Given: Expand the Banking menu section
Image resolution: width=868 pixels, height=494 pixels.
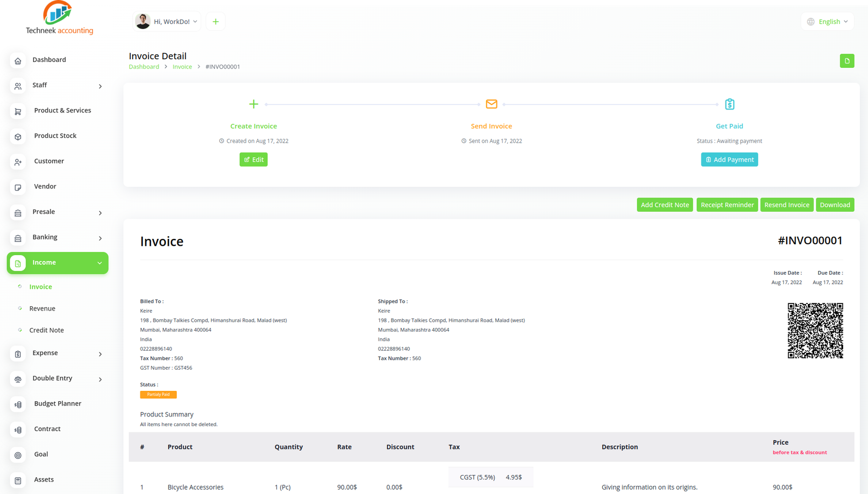Looking at the screenshot, I should [x=100, y=238].
